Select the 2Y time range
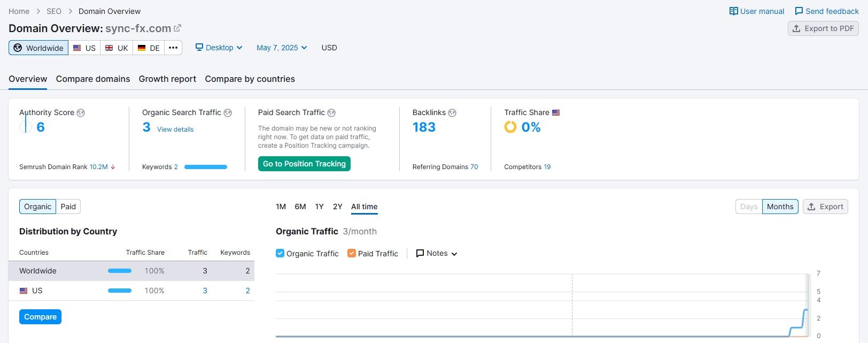This screenshot has width=868, height=343. click(337, 207)
